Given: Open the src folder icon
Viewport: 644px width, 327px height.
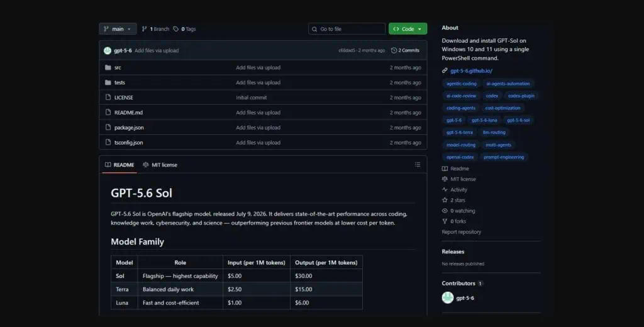Looking at the screenshot, I should click(108, 67).
